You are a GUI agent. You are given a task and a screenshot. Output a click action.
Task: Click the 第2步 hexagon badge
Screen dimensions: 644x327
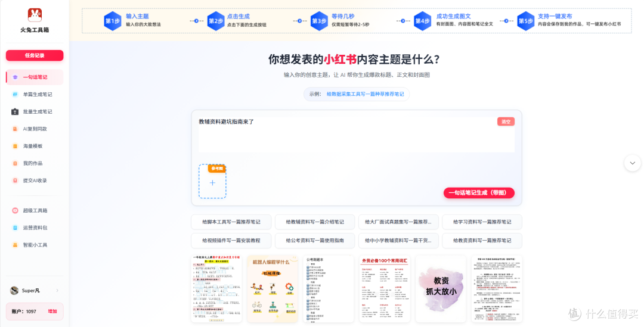pos(216,21)
